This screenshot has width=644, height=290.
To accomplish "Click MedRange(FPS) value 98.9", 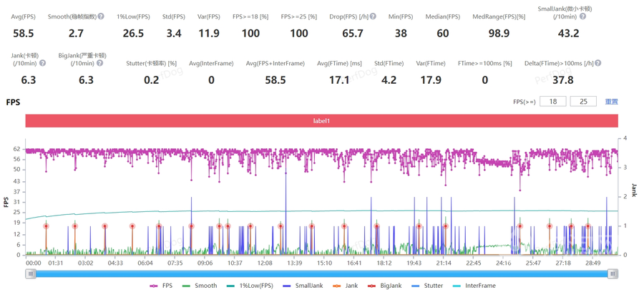I will coord(499,33).
